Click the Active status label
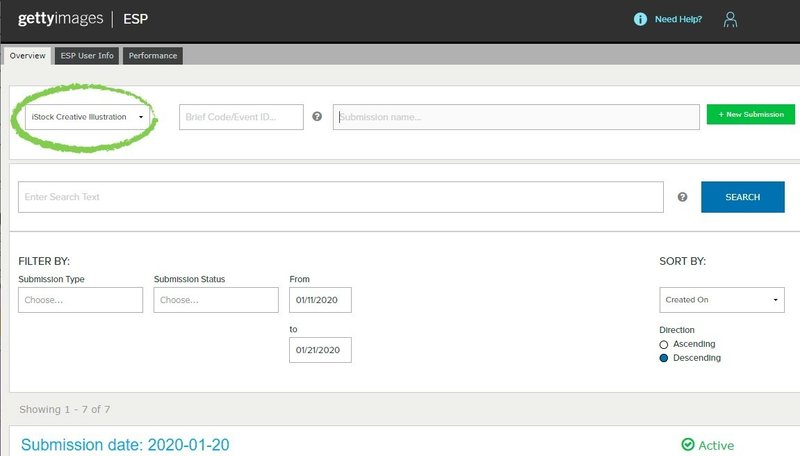 (x=716, y=445)
